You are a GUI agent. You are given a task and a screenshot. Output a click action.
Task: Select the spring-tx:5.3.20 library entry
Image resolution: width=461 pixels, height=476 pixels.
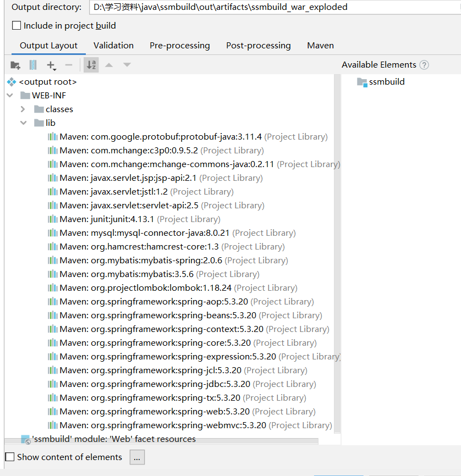pos(177,397)
